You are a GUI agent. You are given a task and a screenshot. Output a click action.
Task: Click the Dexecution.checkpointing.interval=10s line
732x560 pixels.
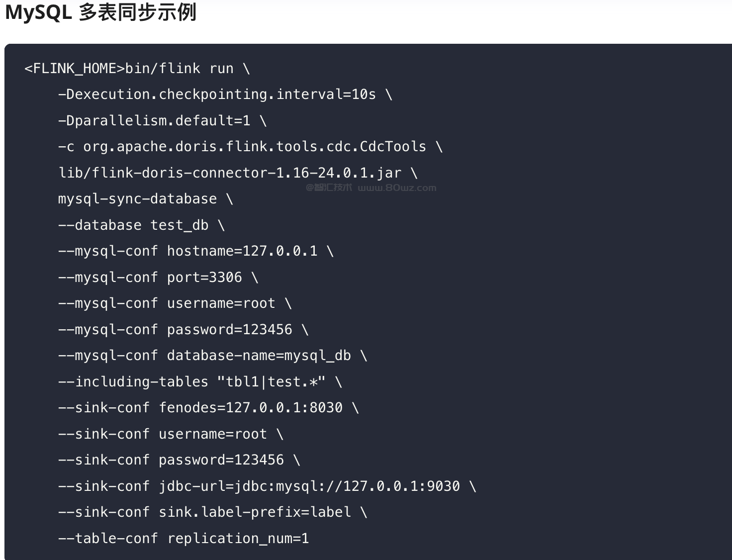pos(224,94)
